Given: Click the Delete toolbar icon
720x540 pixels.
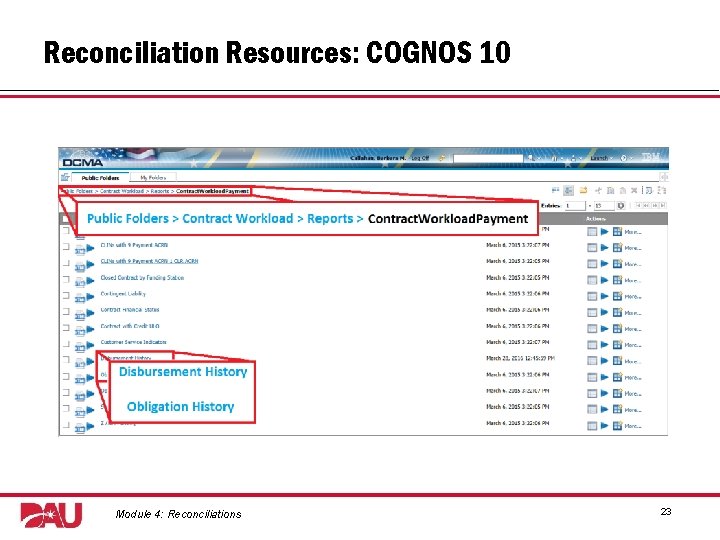Looking at the screenshot, I should coord(634,190).
